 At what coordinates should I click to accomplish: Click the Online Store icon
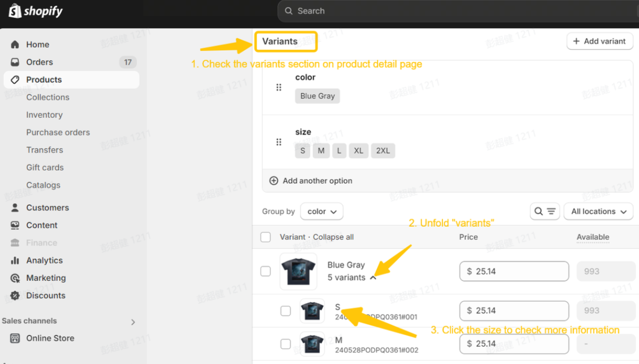[x=15, y=338]
